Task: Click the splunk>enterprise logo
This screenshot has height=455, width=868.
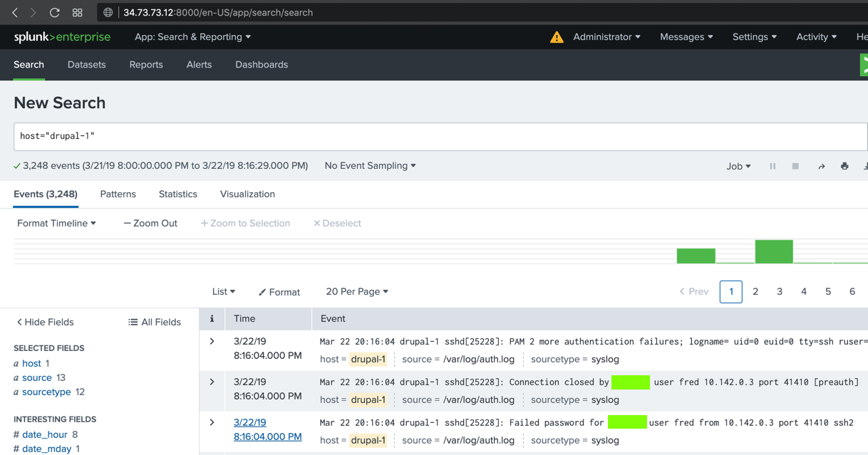Action: click(62, 37)
